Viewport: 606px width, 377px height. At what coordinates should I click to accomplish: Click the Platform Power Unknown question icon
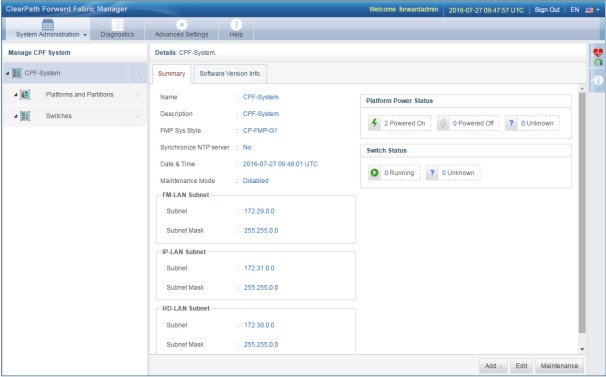(511, 123)
